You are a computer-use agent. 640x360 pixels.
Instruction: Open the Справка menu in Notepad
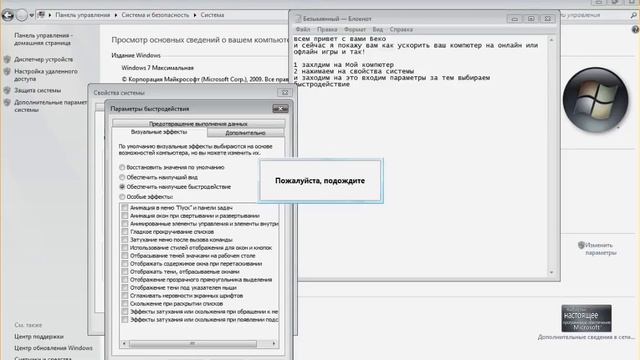pos(401,29)
